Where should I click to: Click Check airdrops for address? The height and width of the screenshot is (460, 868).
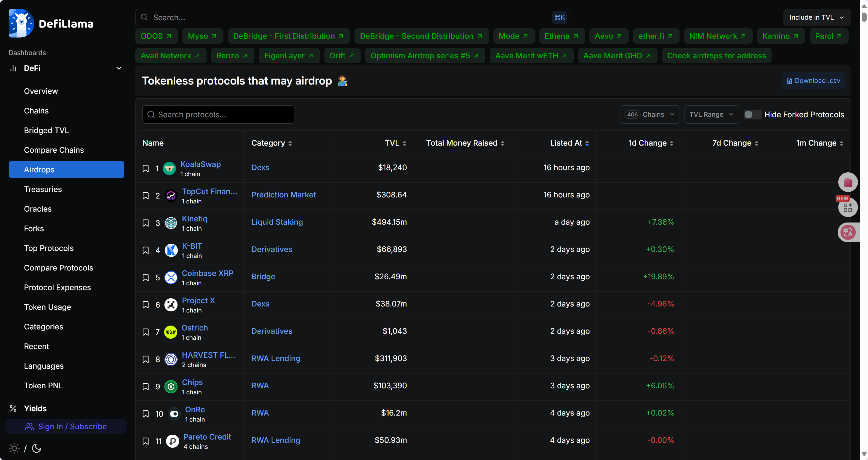716,56
